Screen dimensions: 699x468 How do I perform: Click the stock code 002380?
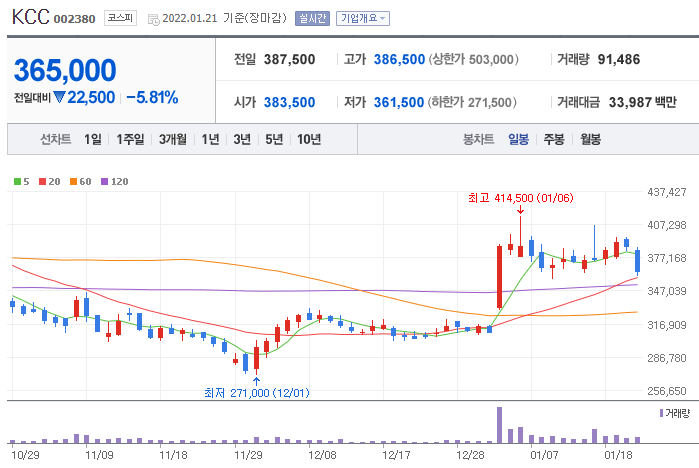[x=74, y=19]
